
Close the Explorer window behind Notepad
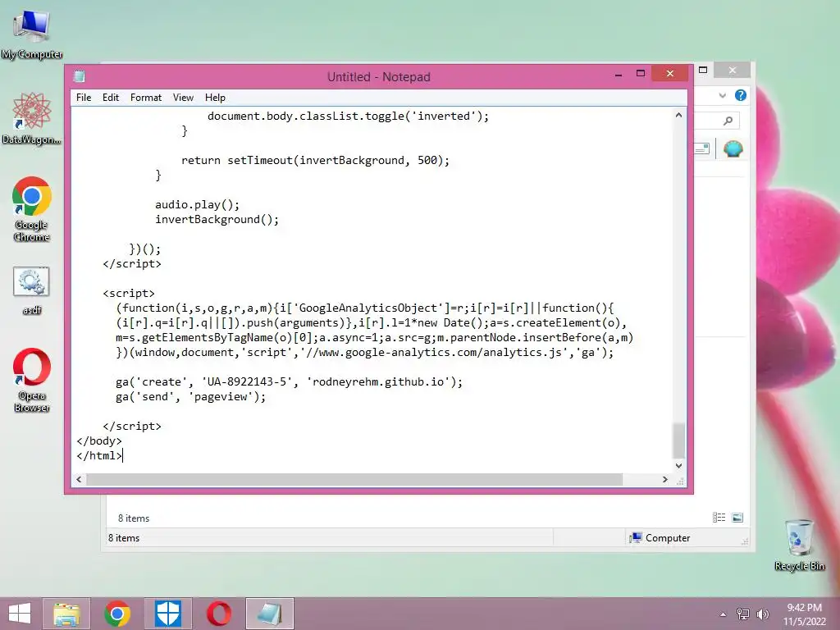point(733,71)
